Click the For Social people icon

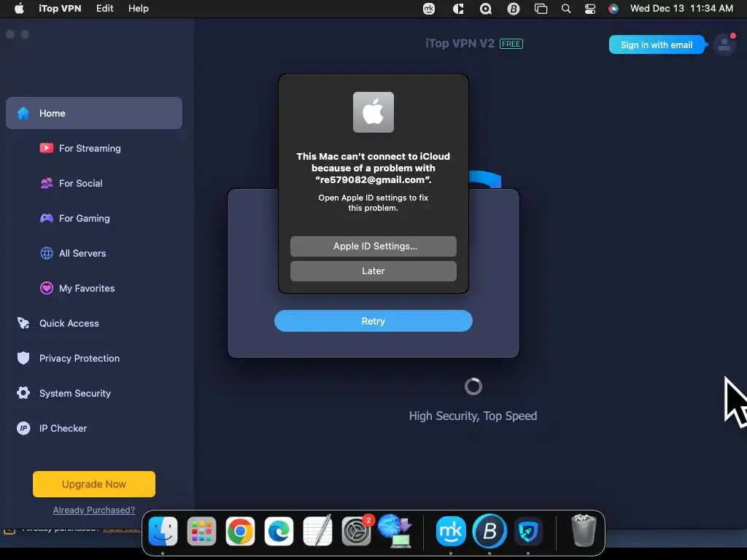pos(46,183)
